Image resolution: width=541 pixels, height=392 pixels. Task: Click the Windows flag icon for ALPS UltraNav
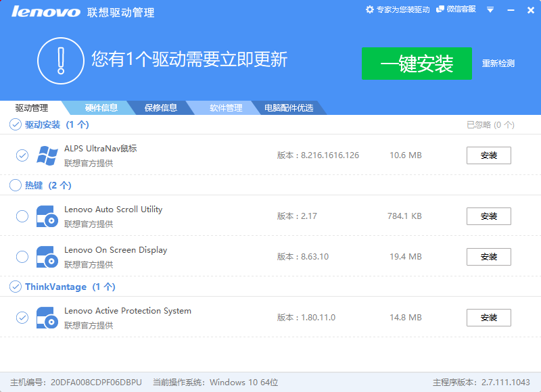[x=47, y=155]
